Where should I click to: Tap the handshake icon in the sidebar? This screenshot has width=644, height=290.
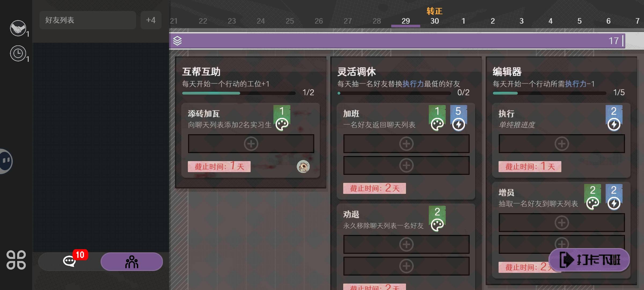pos(18,28)
